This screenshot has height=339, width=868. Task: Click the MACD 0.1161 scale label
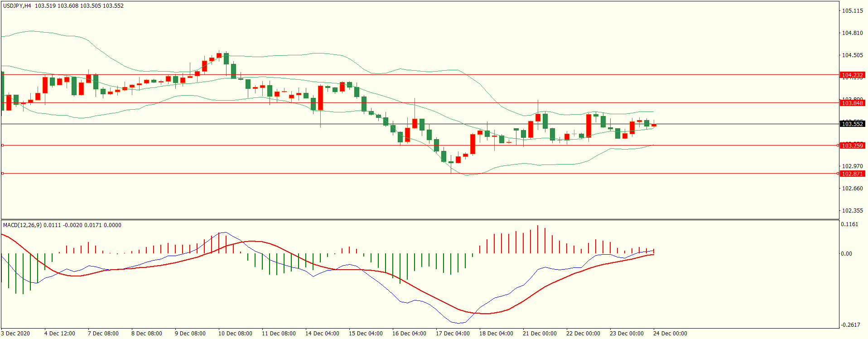(849, 224)
